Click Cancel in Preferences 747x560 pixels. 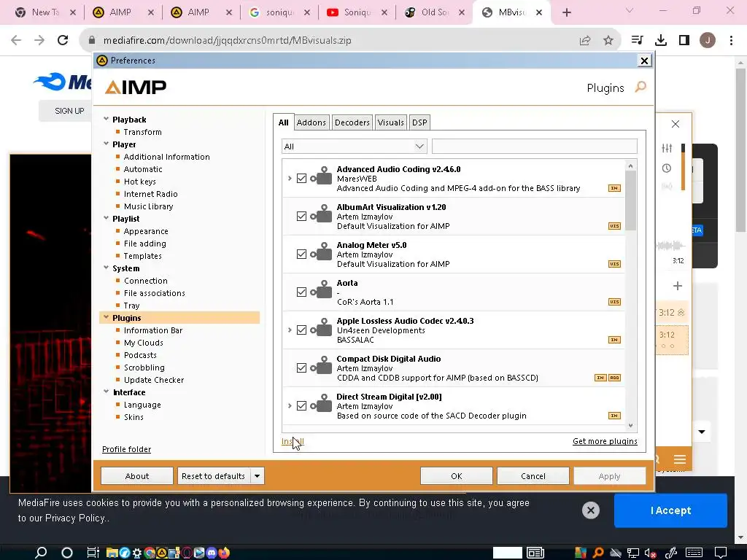pos(533,475)
